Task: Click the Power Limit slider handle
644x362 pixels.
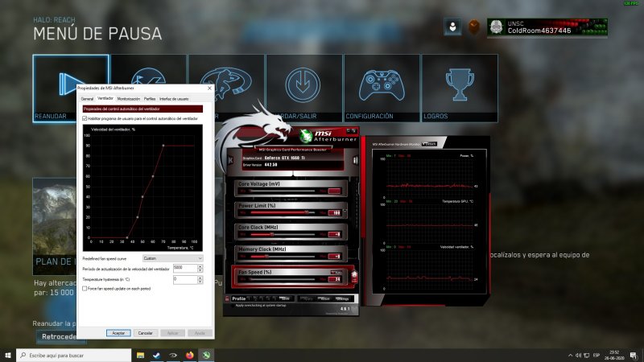Action: 307,212
